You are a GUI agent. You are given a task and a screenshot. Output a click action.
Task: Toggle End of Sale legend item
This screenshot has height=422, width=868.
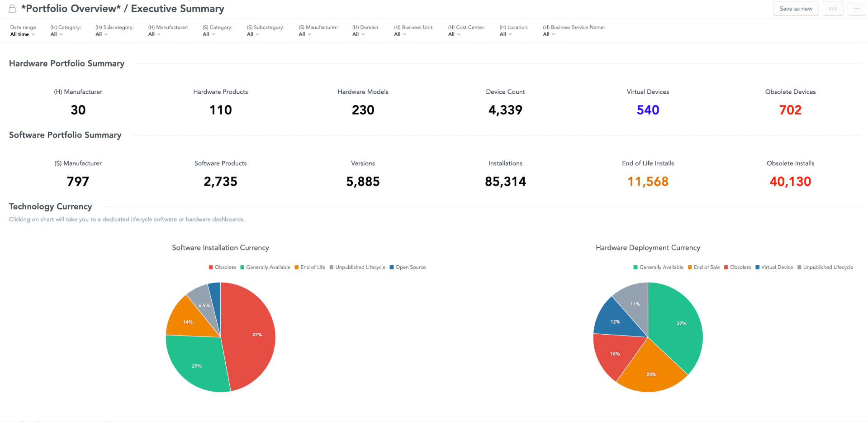point(704,267)
